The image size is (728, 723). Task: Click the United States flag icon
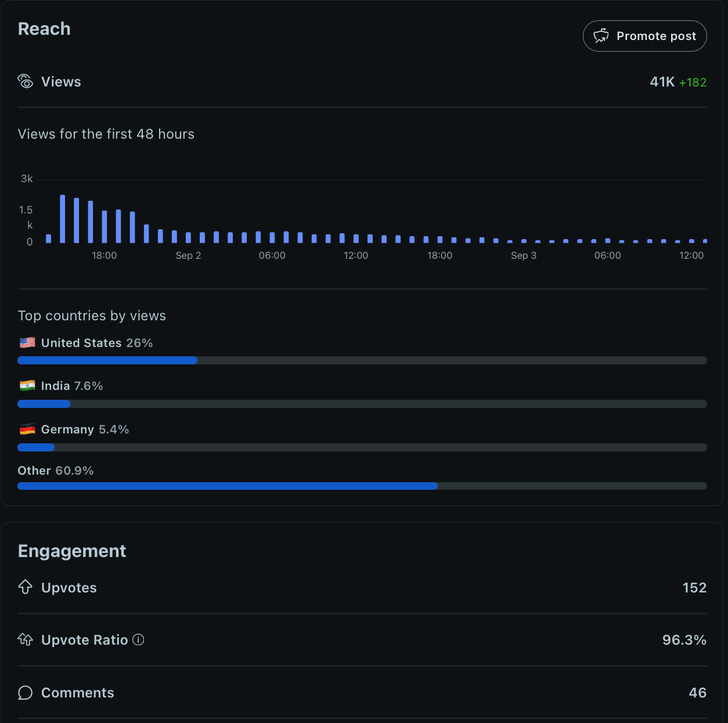coord(27,343)
